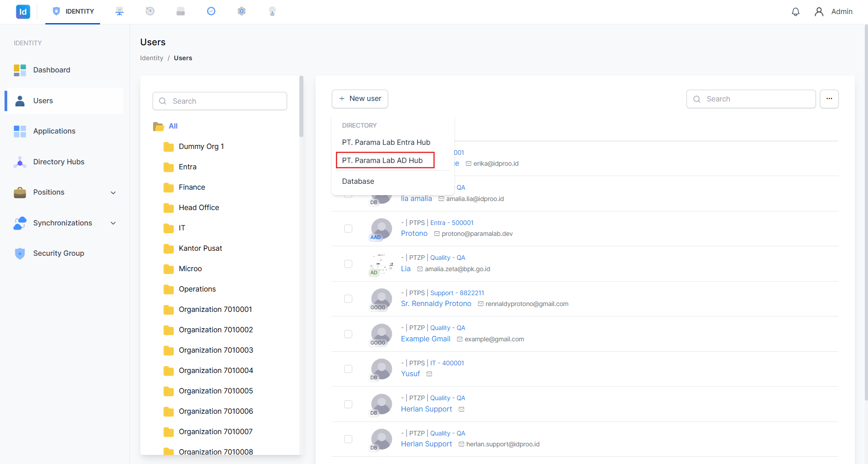Open the storage drive module icon
Screen dimensions: 868x464
[181, 11]
